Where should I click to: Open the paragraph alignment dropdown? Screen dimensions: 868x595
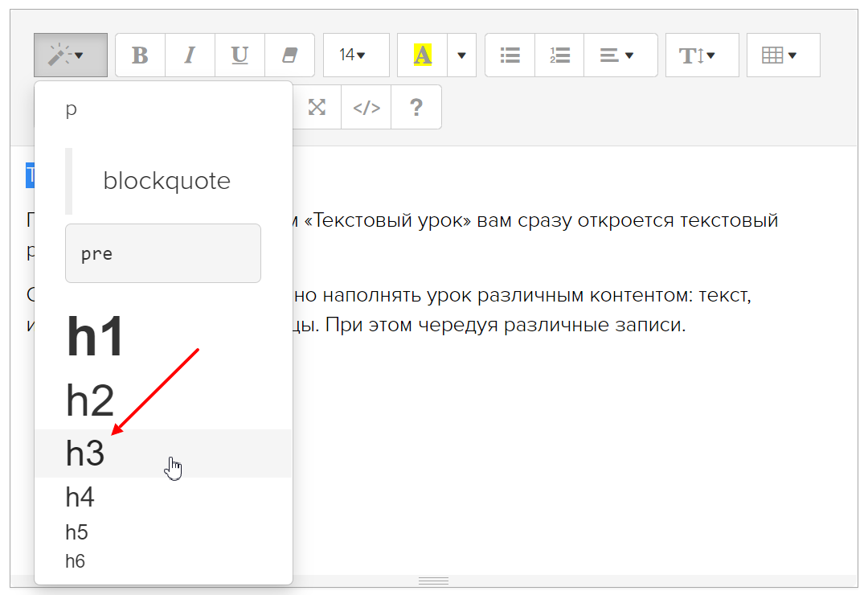(620, 55)
